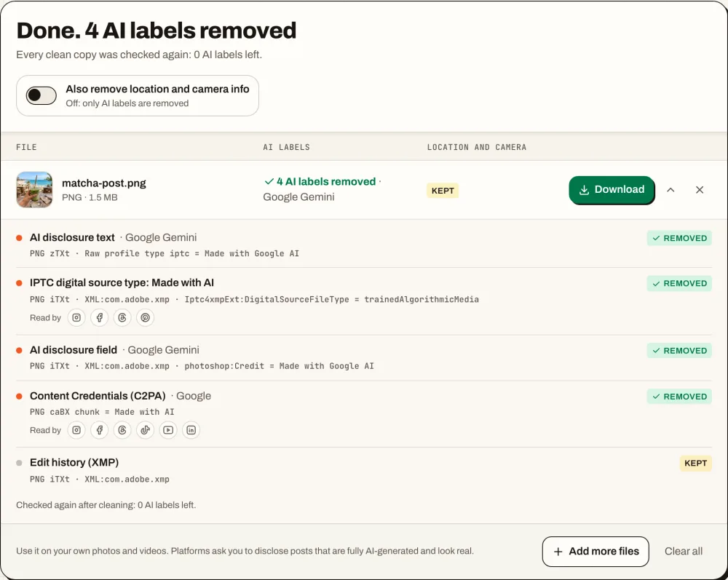Screen dimensions: 728x580
Task: Click the Clear all link
Action: (x=684, y=551)
